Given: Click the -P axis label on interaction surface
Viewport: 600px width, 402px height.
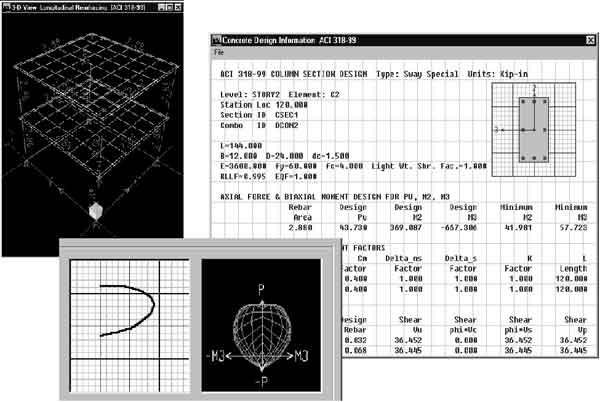Looking at the screenshot, I should click(262, 381).
